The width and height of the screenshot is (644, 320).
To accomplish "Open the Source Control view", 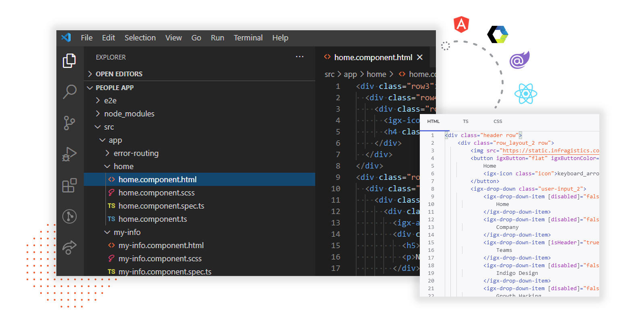I will 69,123.
